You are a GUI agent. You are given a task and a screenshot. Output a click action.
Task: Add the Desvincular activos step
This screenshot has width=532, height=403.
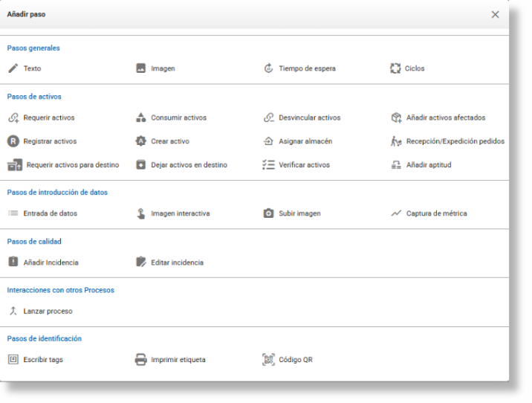point(309,117)
